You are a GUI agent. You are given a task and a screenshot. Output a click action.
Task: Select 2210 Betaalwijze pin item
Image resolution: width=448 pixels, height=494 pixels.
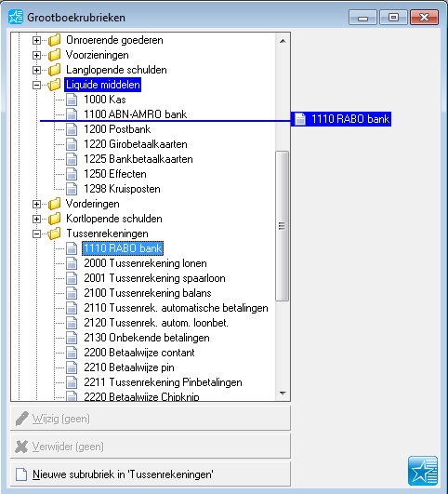click(129, 367)
